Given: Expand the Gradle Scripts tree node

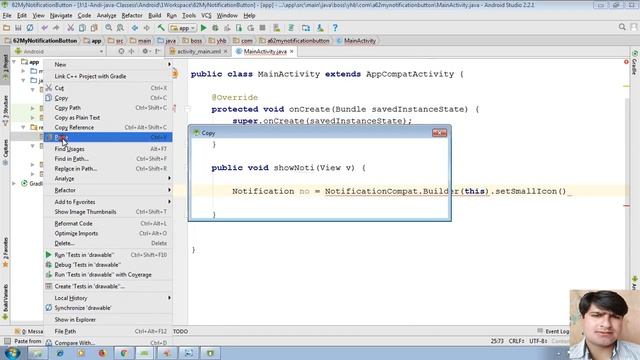Looking at the screenshot, I should point(14,184).
